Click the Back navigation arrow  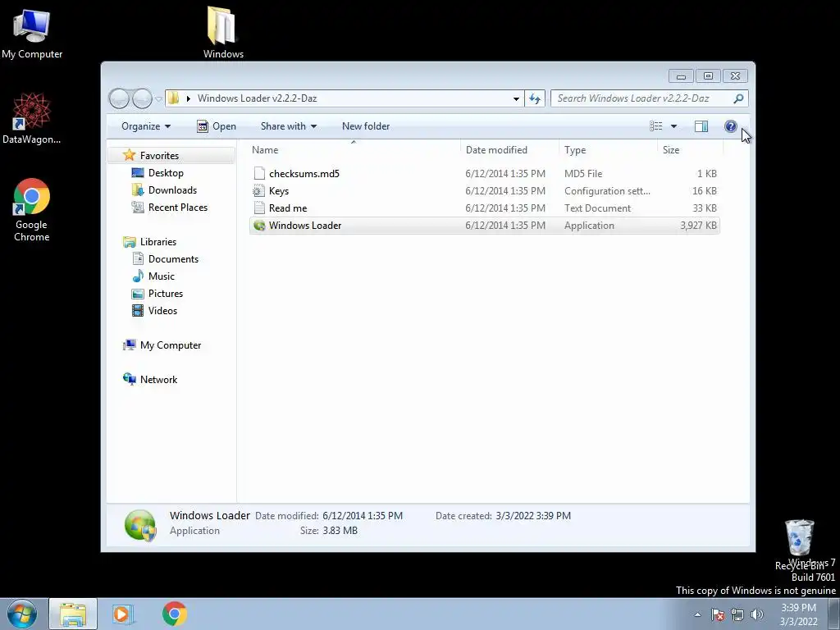tap(119, 98)
